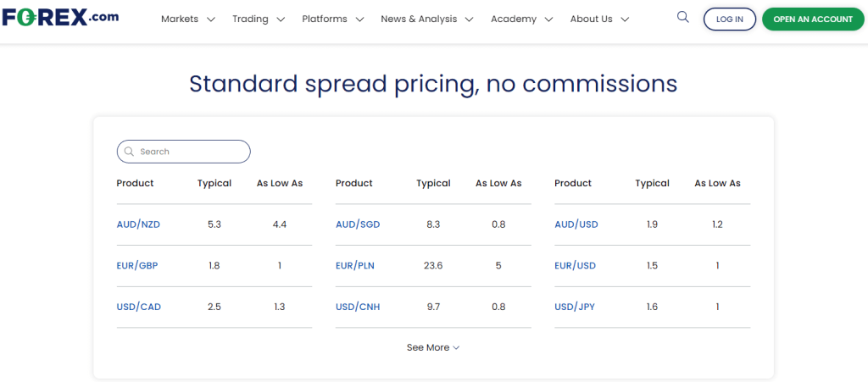Open the EUR/USD product link
This screenshot has width=868, height=382.
[576, 265]
